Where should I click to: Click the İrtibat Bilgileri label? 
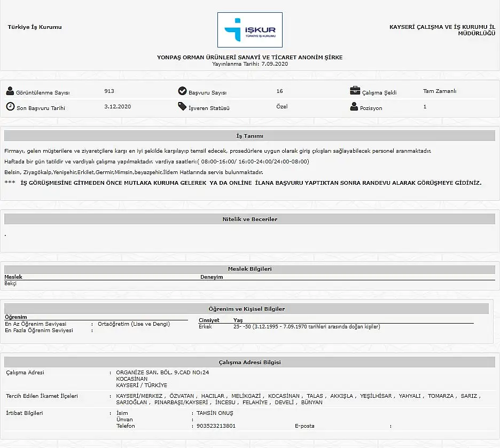pyautogui.click(x=24, y=413)
